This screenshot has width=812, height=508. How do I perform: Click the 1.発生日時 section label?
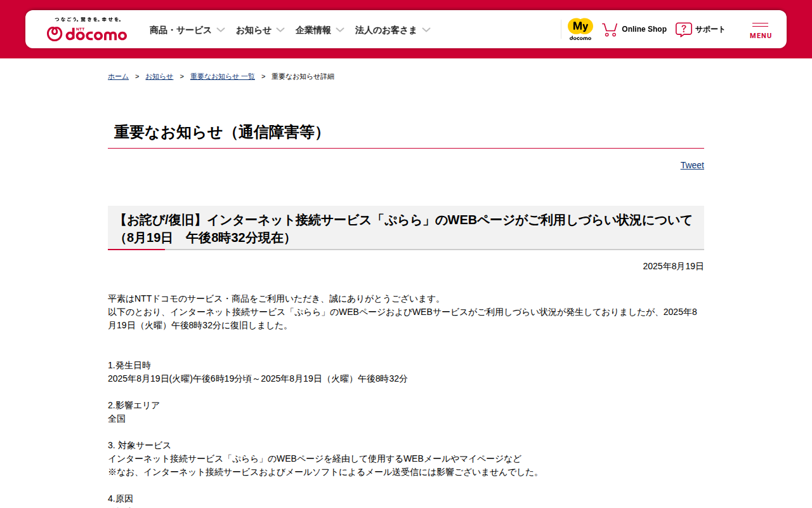click(129, 365)
